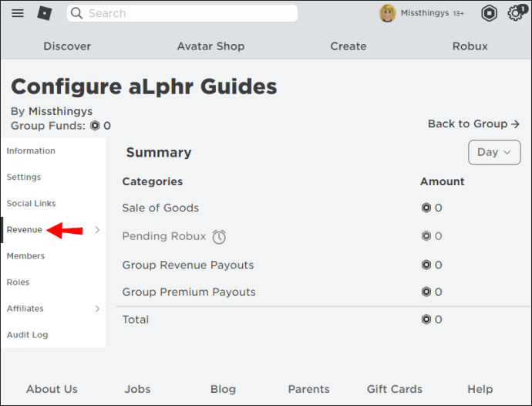Open the Avatar Shop tab
This screenshot has width=532, height=406.
click(210, 46)
